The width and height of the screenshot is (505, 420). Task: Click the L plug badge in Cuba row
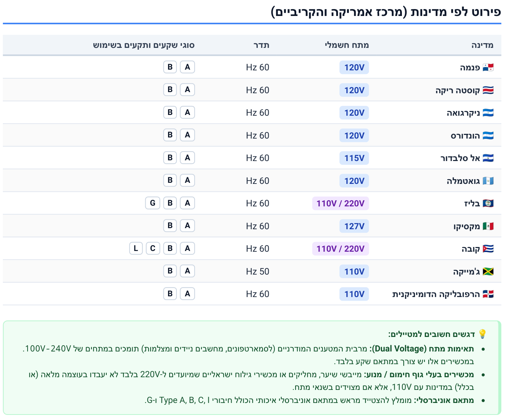[136, 248]
